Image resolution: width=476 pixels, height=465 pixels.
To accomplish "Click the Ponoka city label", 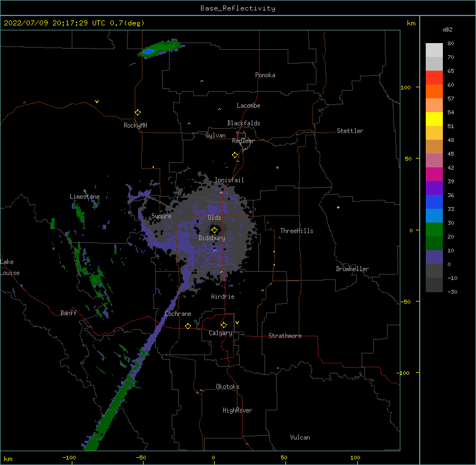I will pos(265,75).
